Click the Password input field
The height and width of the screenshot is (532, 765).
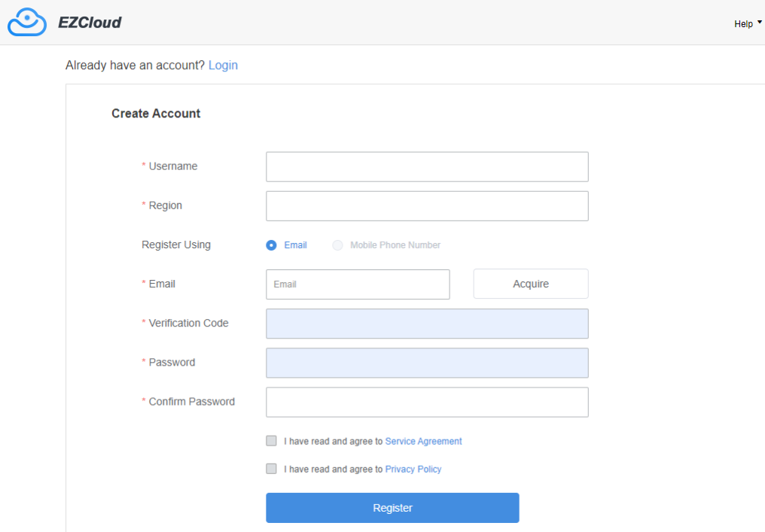point(427,363)
